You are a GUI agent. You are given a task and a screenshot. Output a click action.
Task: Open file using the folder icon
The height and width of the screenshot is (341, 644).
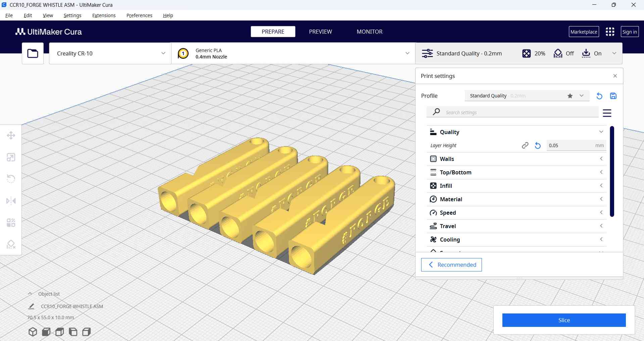(33, 53)
